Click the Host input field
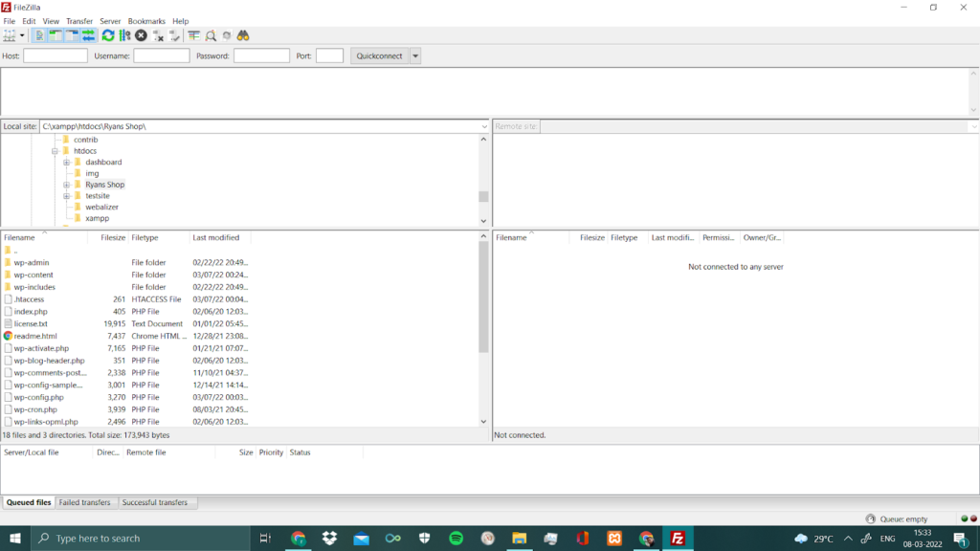980x551 pixels. pyautogui.click(x=55, y=55)
